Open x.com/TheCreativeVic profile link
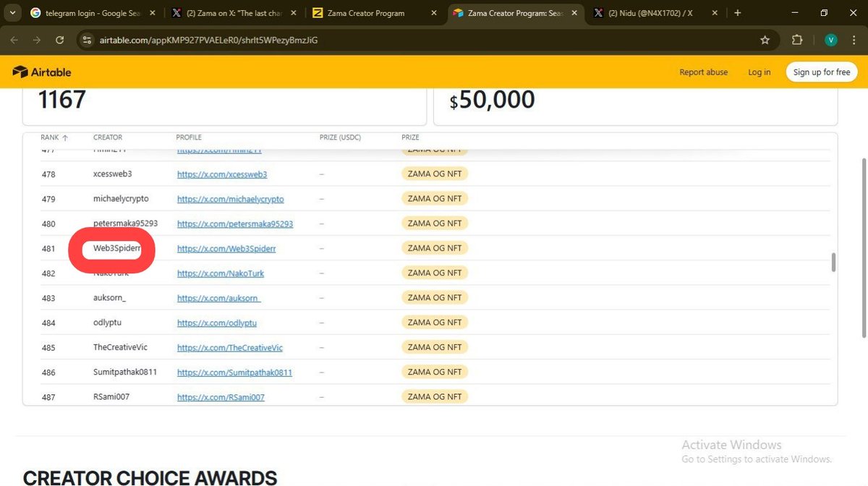The image size is (868, 486). (x=230, y=348)
